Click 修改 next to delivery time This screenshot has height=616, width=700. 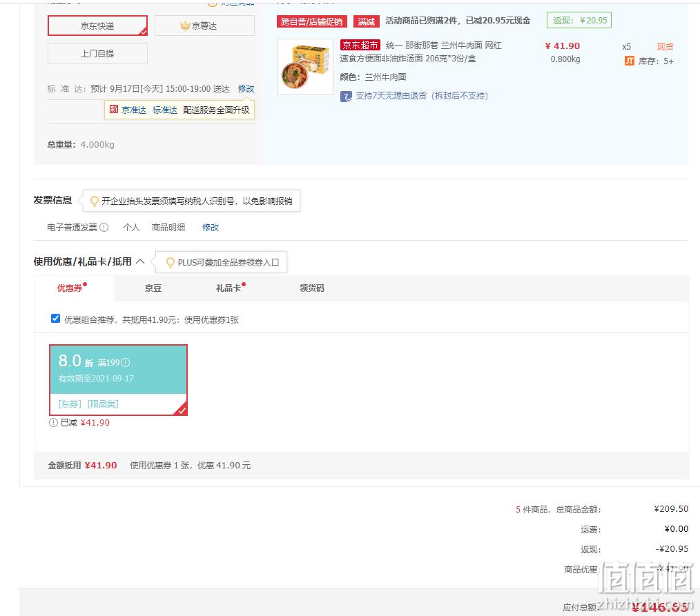[246, 89]
